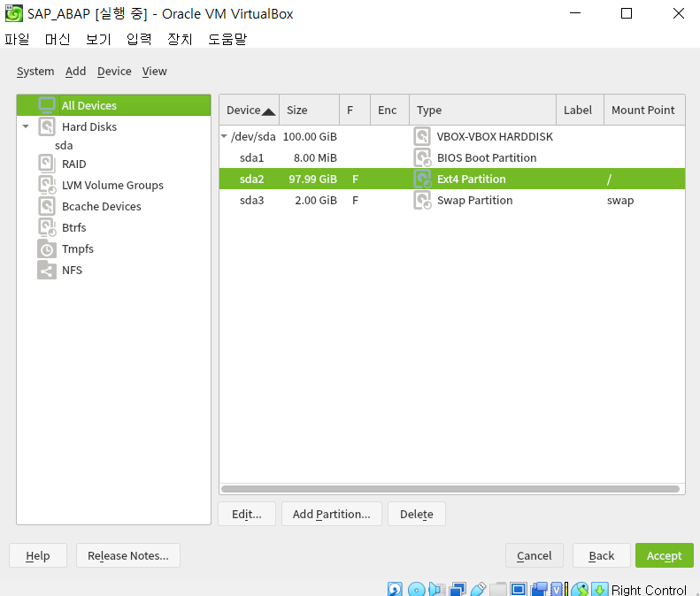Click the F column header
Viewport: 700px width, 596px height.
[x=355, y=110]
